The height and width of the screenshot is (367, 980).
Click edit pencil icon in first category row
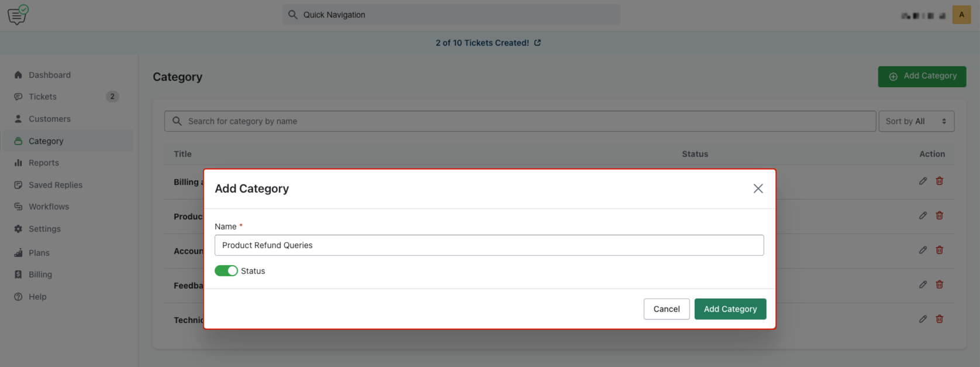pyautogui.click(x=923, y=181)
